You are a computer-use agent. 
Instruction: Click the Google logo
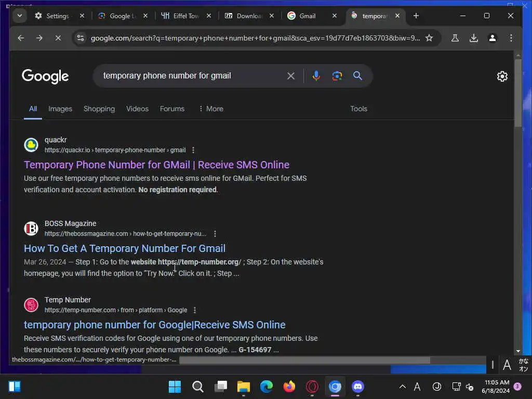pyautogui.click(x=46, y=76)
